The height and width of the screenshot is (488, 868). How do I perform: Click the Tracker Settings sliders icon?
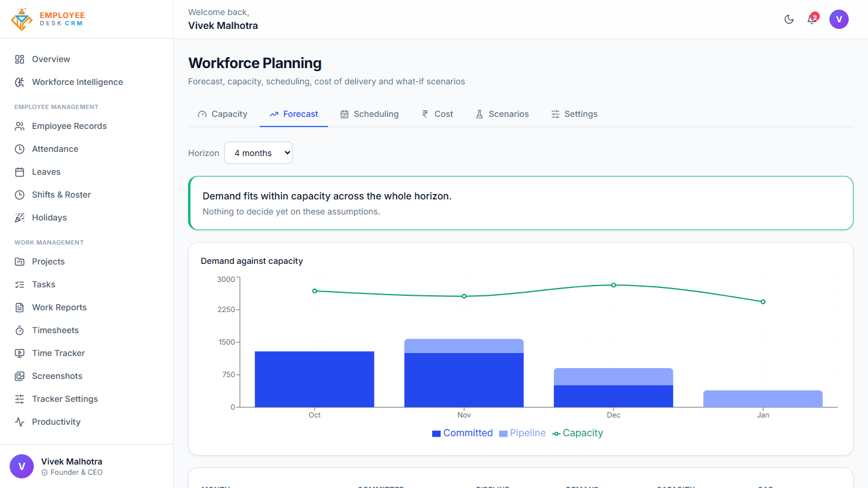(x=20, y=399)
